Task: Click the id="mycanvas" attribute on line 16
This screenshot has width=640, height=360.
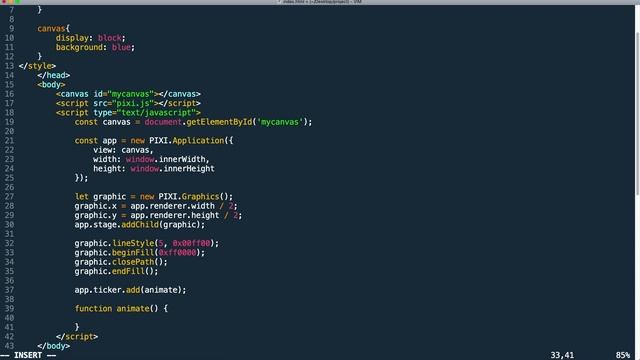Action: coord(123,94)
